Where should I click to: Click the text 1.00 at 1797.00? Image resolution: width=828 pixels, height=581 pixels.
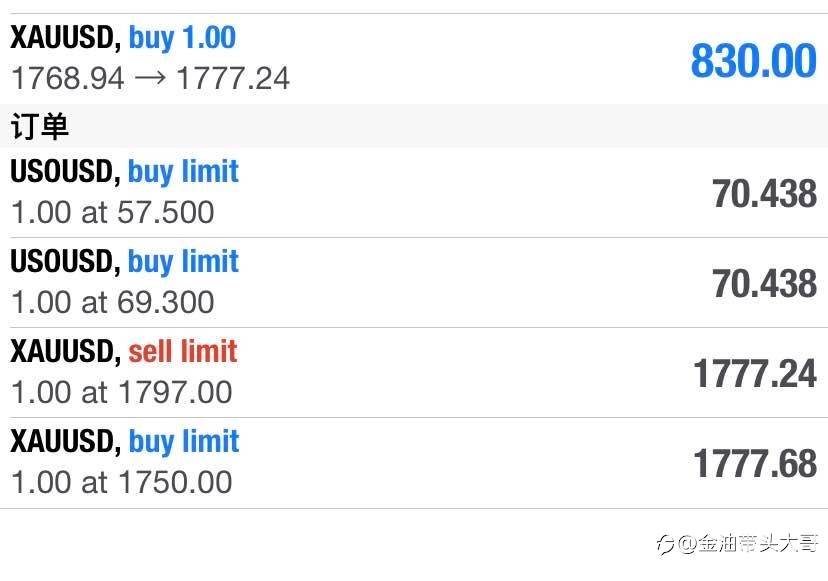(121, 392)
